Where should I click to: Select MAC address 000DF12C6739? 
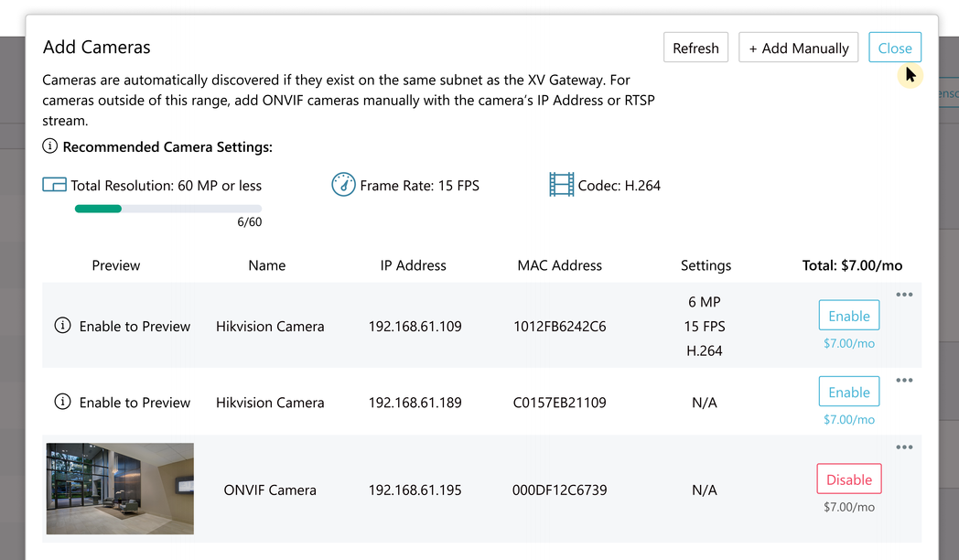(x=560, y=490)
